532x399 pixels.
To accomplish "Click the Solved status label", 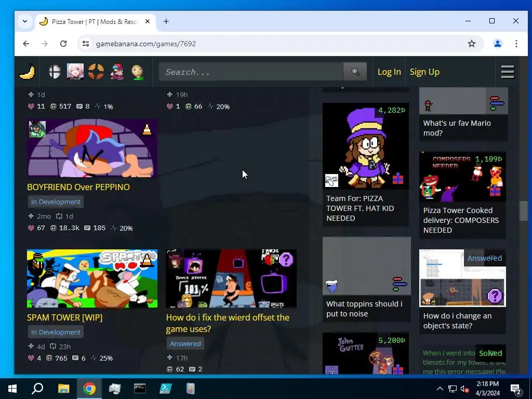I will (x=490, y=353).
